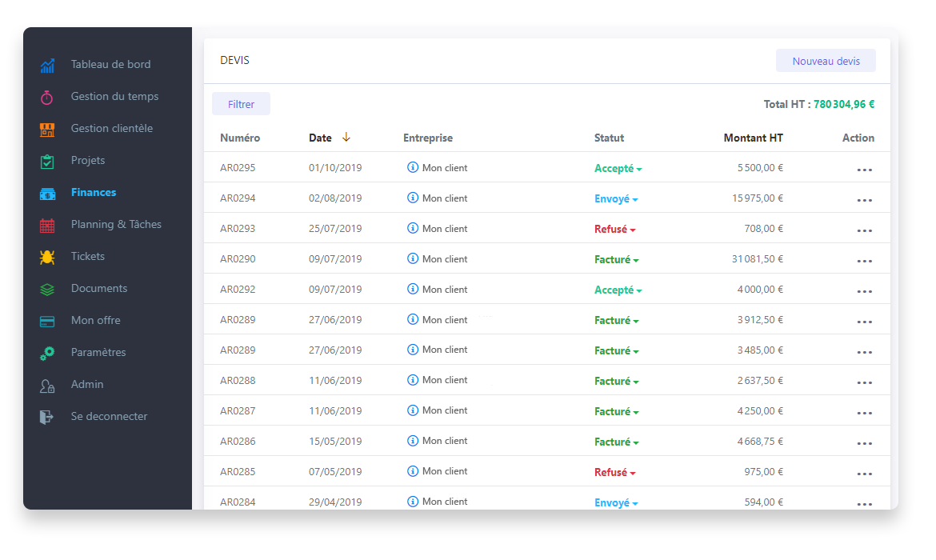Click the amount 31 081,50 €
Image resolution: width=936 pixels, height=560 pixels.
tap(758, 259)
